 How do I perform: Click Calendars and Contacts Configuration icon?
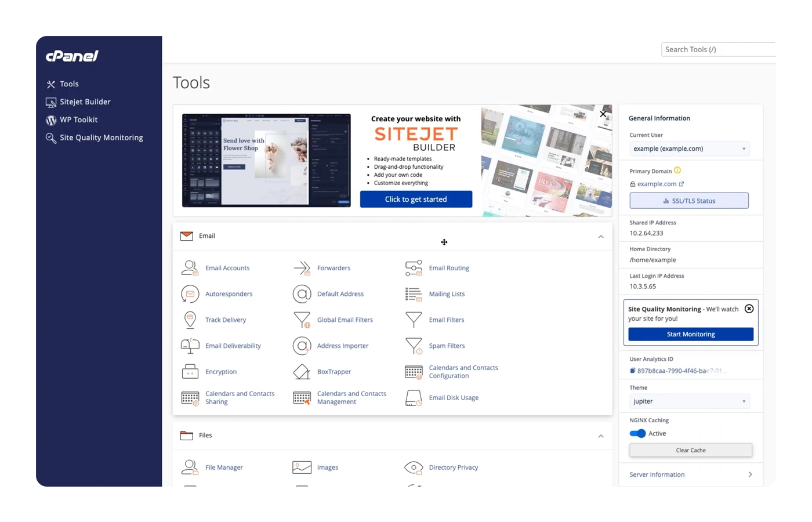pos(414,372)
